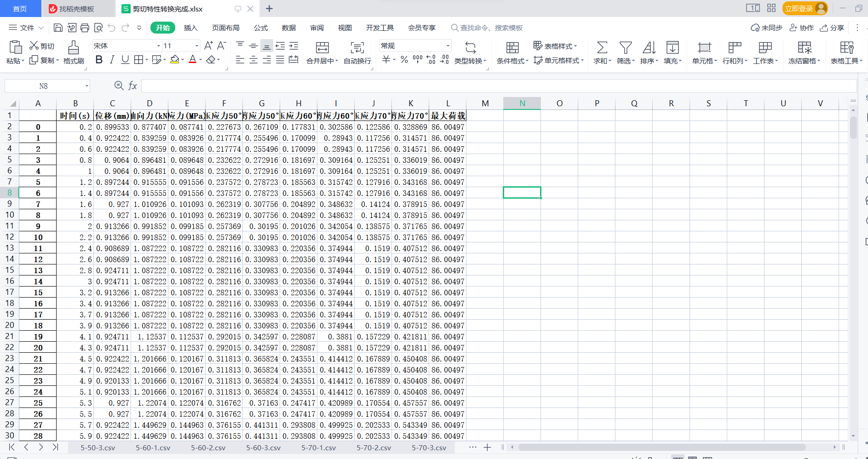Viewport: 868px width, 459px height.
Task: Switch to the 首页 tab
Action: tap(20, 9)
